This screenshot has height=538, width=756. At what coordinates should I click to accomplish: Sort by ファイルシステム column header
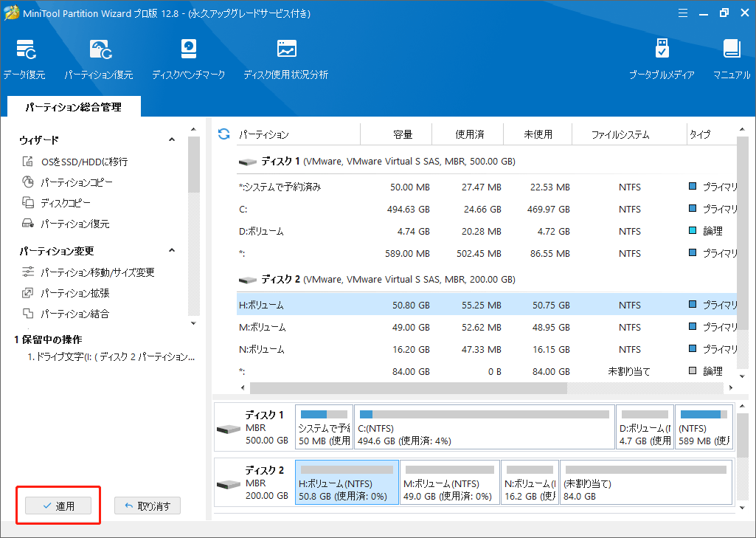coord(629,134)
